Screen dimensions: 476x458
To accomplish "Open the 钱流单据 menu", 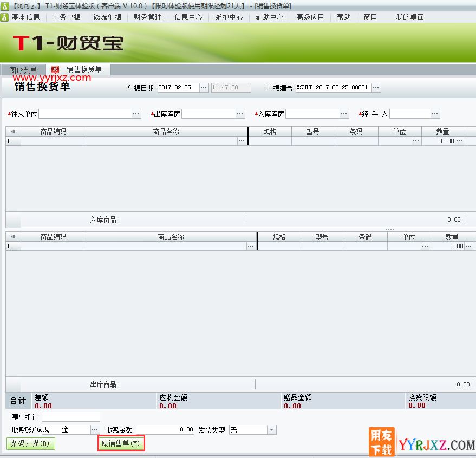I will [107, 17].
